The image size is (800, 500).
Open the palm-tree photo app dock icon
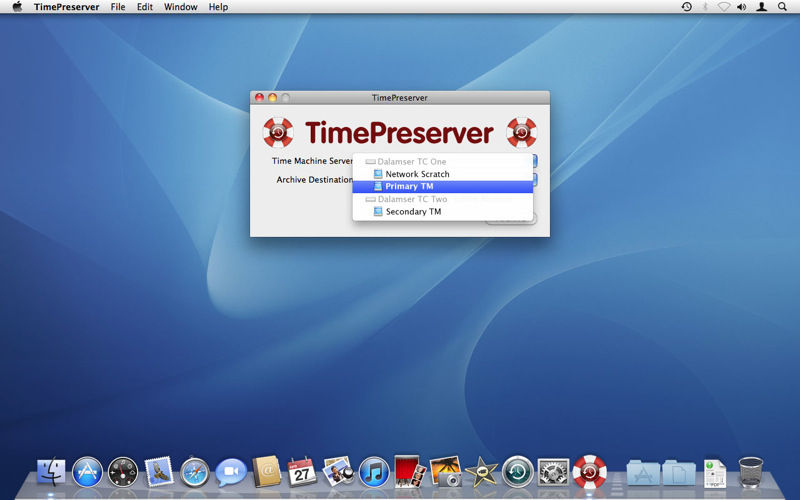pos(446,471)
